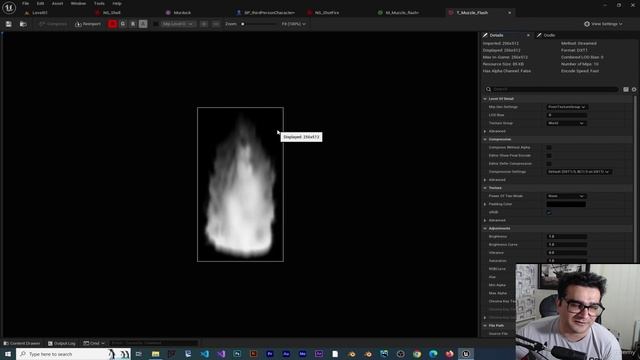
Task: Toggle Editor Show Final Encode checkbox
Action: click(x=549, y=156)
